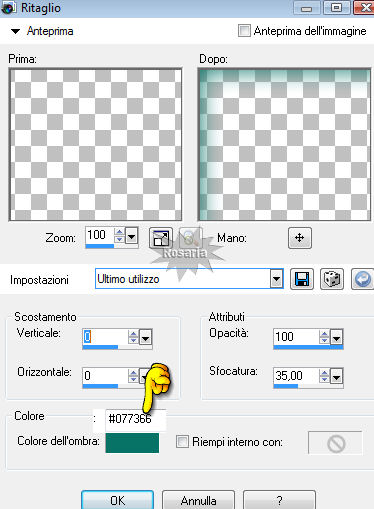Viewport: 374px width, 509px height.
Task: Toggle Riempi interno con checkbox
Action: [182, 441]
